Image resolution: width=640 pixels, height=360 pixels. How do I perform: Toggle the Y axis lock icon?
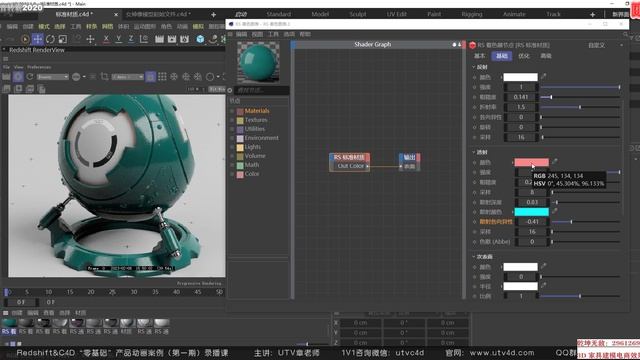click(x=118, y=39)
